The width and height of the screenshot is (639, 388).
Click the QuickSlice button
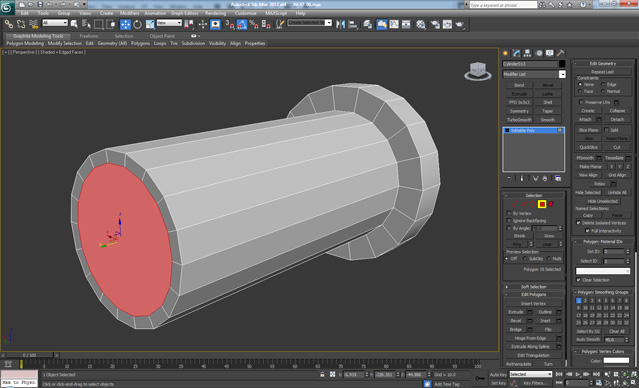click(588, 147)
